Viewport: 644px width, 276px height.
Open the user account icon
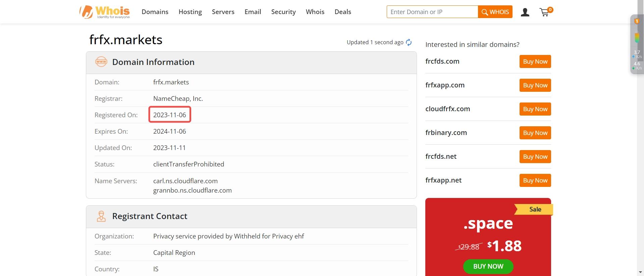pyautogui.click(x=525, y=12)
